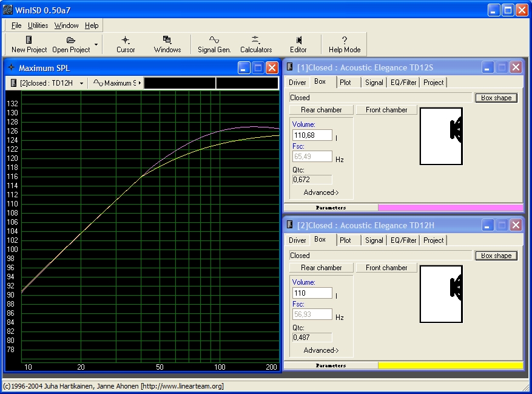
Task: Click the TD12S box diagram thumbnail
Action: coord(441,136)
